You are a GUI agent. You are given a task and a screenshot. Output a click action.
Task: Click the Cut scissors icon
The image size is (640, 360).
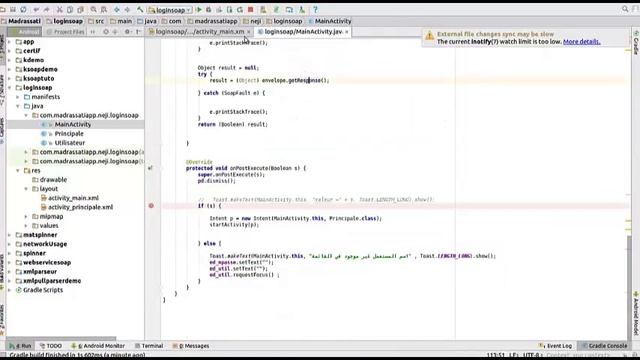(60, 9)
